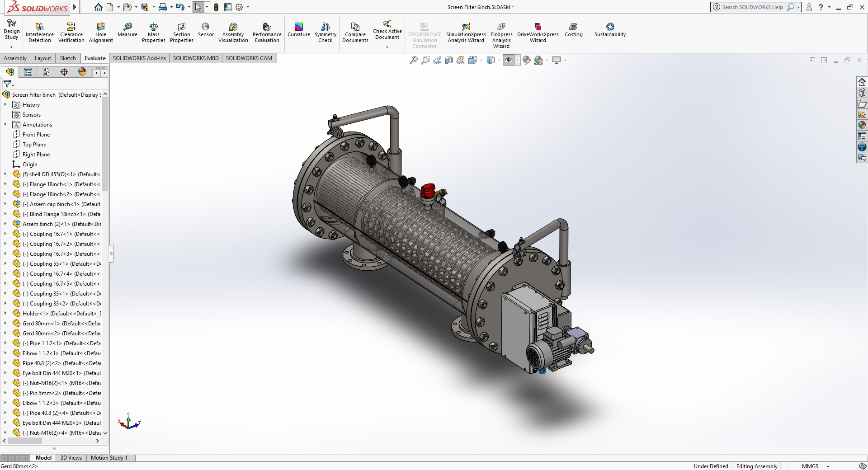Open Check Active Document dropdown arrow

point(387,47)
